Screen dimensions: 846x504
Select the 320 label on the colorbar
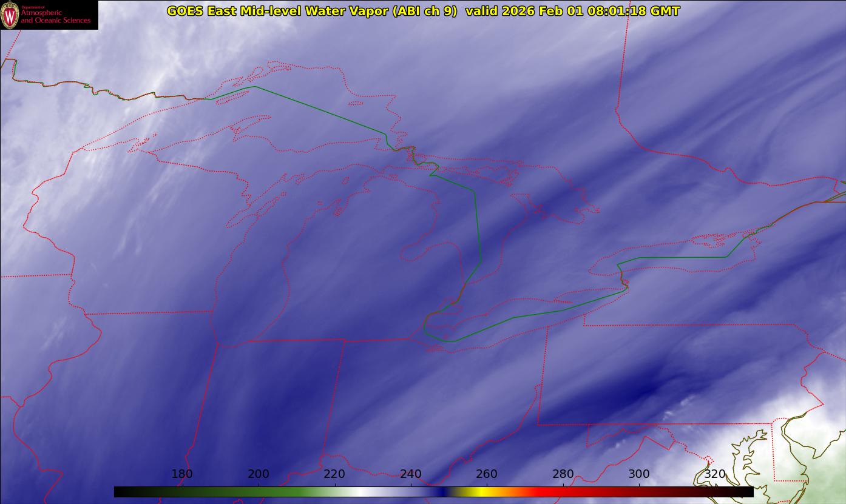click(x=715, y=474)
